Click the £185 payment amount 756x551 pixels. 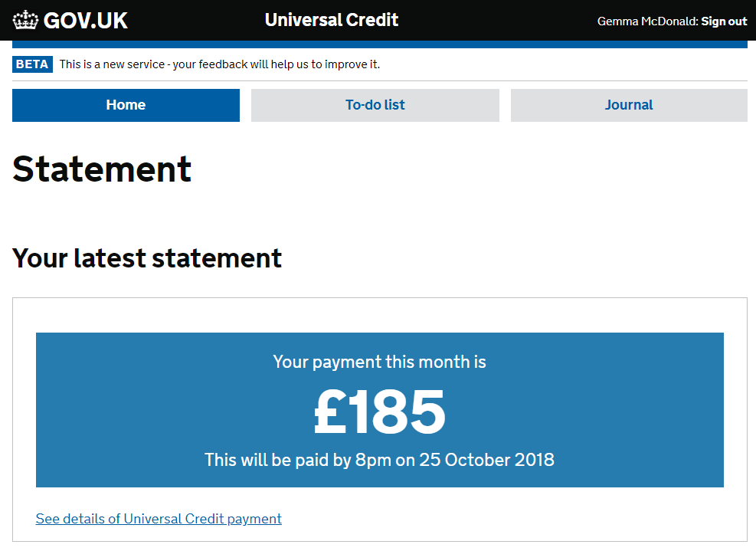379,412
